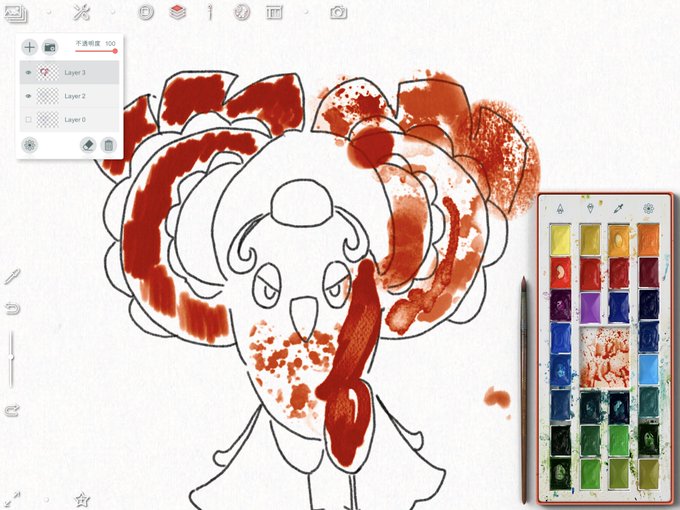
Task: Click the vertical brush size slider on left
Action: click(x=12, y=360)
